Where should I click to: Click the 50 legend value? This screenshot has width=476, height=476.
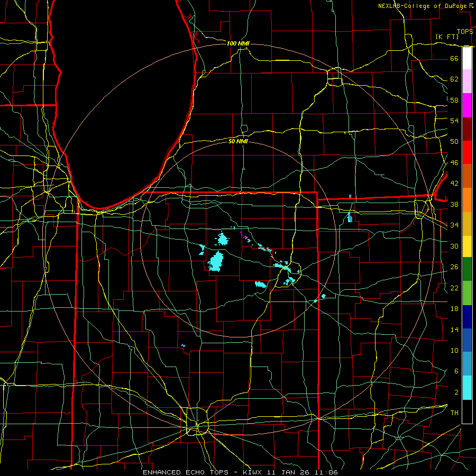[454, 142]
